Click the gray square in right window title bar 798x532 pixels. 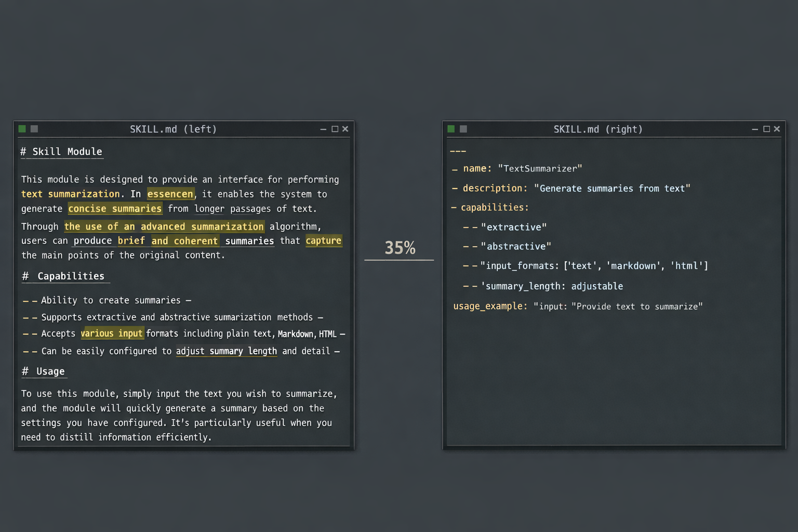pos(463,129)
